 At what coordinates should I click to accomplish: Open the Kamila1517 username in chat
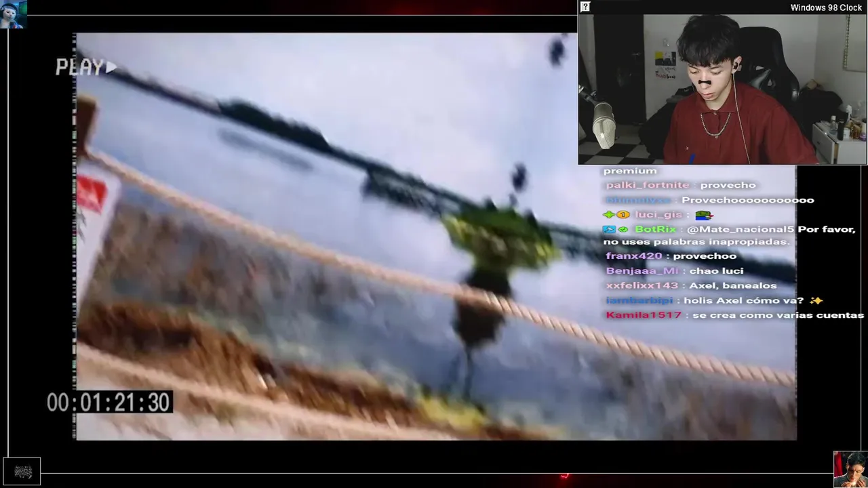point(644,315)
